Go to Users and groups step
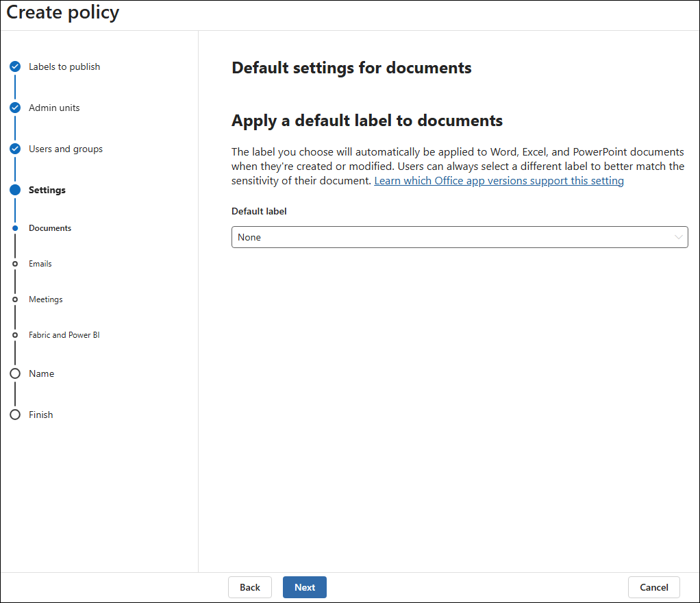700x603 pixels. tap(66, 149)
